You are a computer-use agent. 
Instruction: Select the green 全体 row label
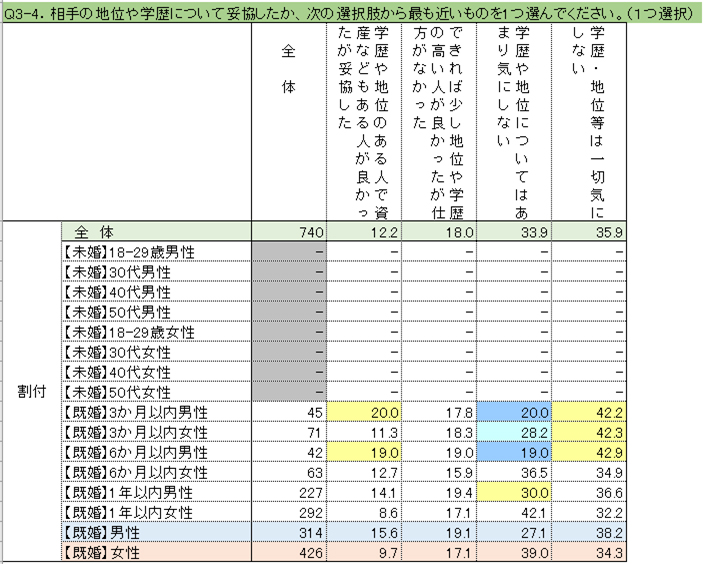point(156,232)
